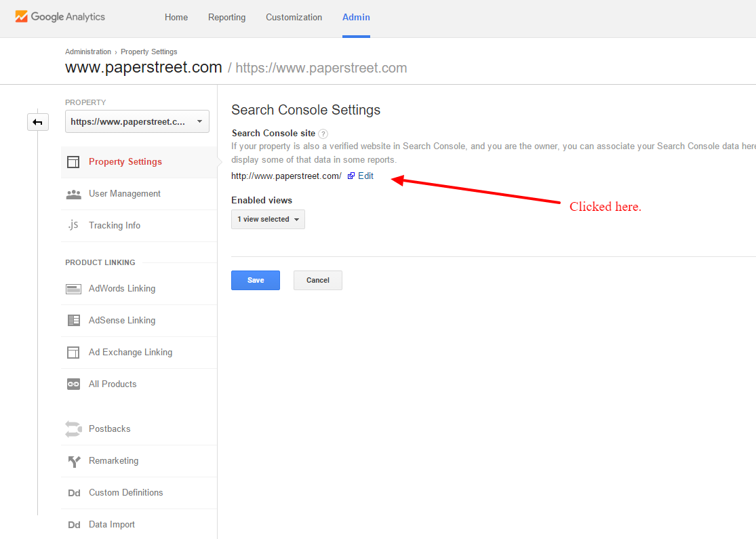Click the back arrow button beside PROPERTY

click(37, 122)
